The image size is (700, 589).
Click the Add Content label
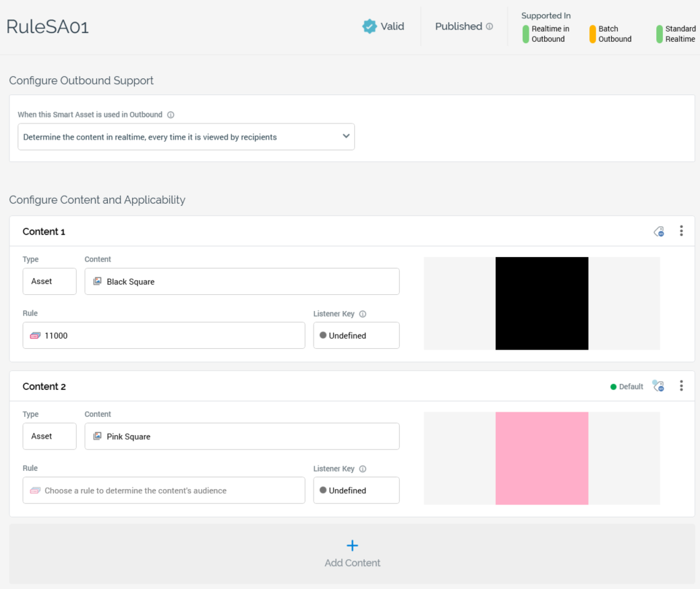[x=352, y=563]
